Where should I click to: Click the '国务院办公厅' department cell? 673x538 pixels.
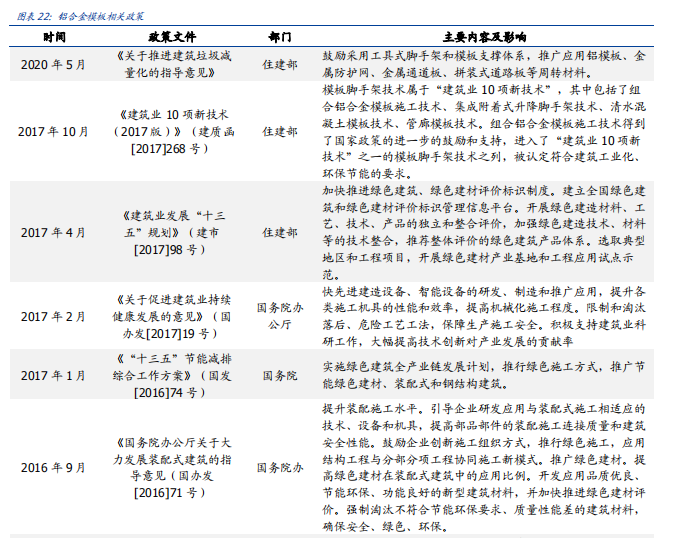point(280,316)
